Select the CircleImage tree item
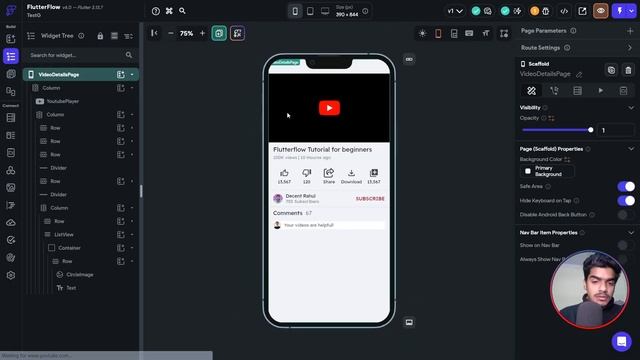Viewport: 640px width, 360px height. point(80,275)
